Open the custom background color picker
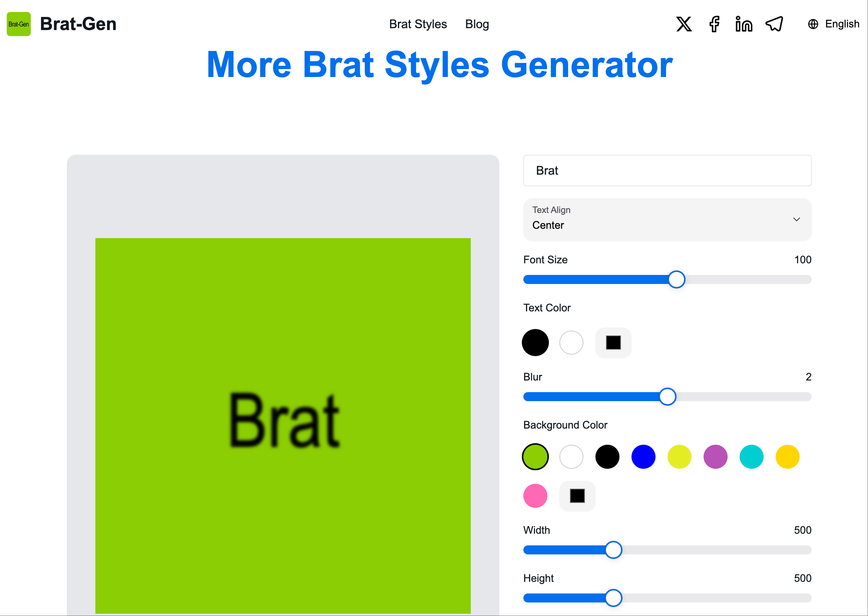This screenshot has height=616, width=868. [x=577, y=495]
